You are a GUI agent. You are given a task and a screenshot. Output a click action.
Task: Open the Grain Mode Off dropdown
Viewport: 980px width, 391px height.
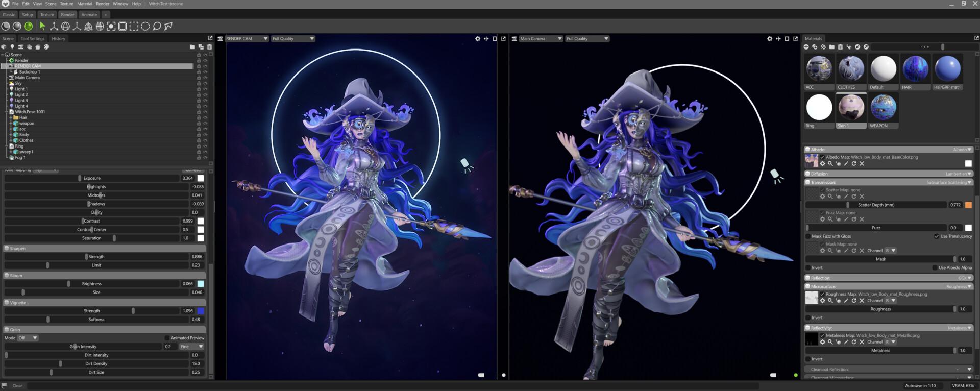(28, 338)
